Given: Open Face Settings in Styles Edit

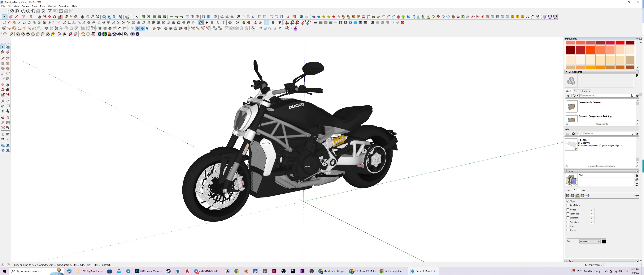Looking at the screenshot, I should click(572, 195).
